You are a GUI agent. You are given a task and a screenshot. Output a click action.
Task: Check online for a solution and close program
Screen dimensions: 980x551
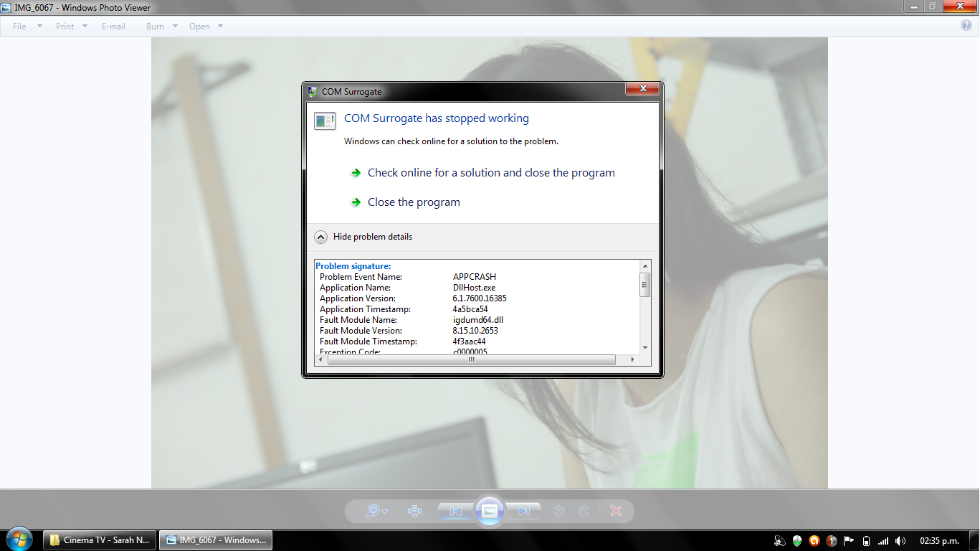pos(491,173)
